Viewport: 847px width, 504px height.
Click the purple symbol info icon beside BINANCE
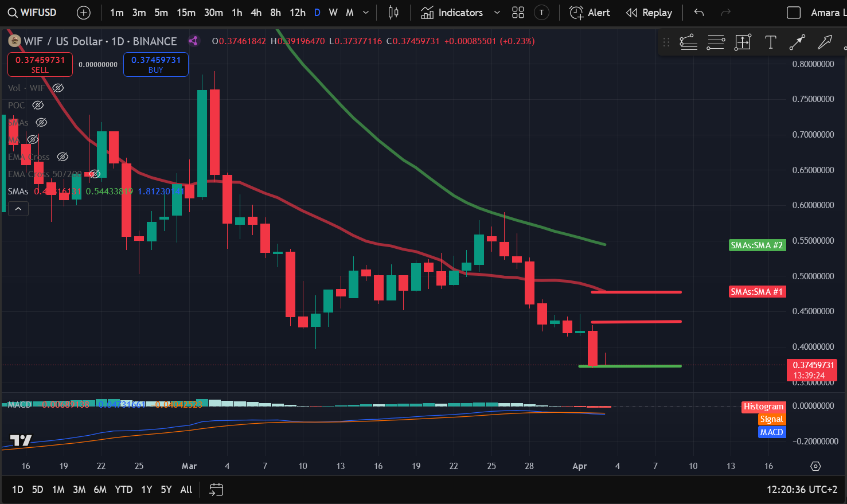pyautogui.click(x=193, y=41)
